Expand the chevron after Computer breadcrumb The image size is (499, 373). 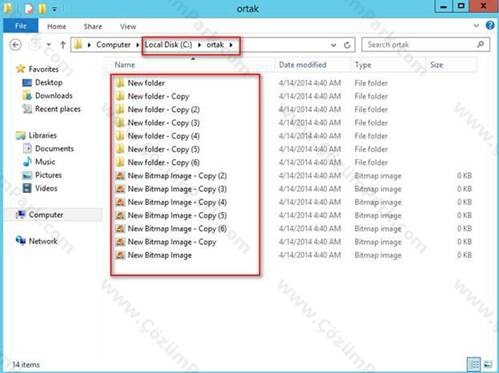click(x=137, y=45)
